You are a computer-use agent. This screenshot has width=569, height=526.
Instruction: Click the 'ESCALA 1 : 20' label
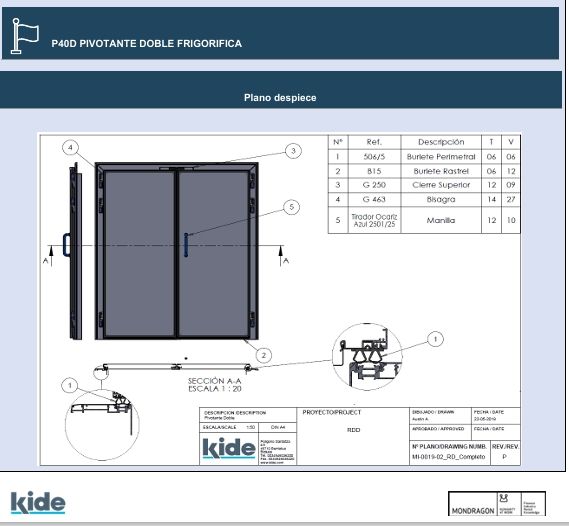click(214, 389)
